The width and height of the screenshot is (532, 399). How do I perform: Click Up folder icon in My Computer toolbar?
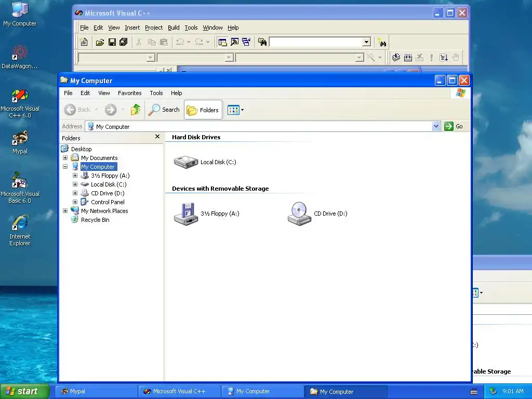[x=136, y=110]
